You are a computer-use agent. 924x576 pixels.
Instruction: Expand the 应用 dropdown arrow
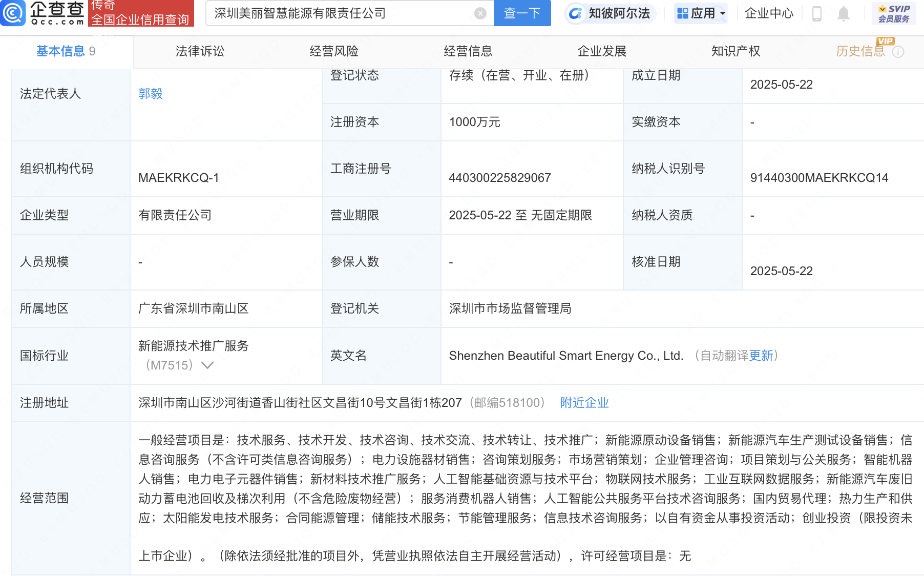point(723,14)
